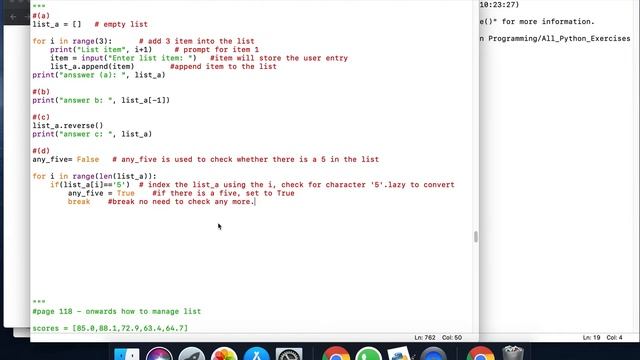Click '#break no need to check any more.' comment
The image size is (640, 360).
181,202
